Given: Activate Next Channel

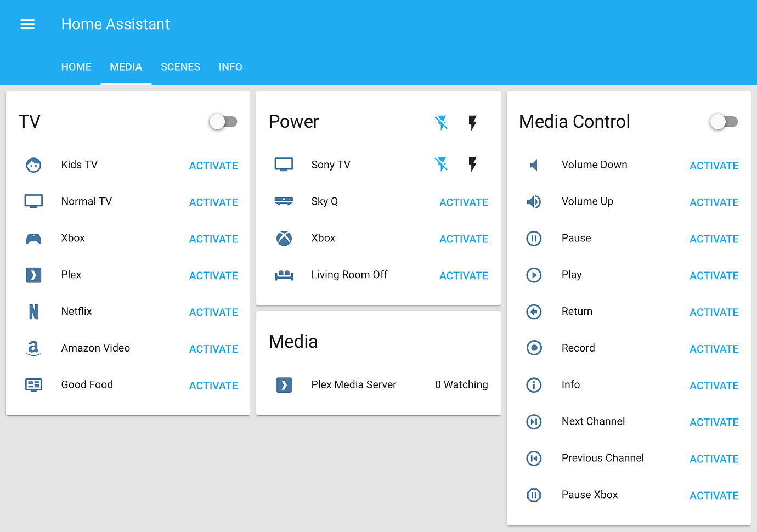Looking at the screenshot, I should pos(714,422).
